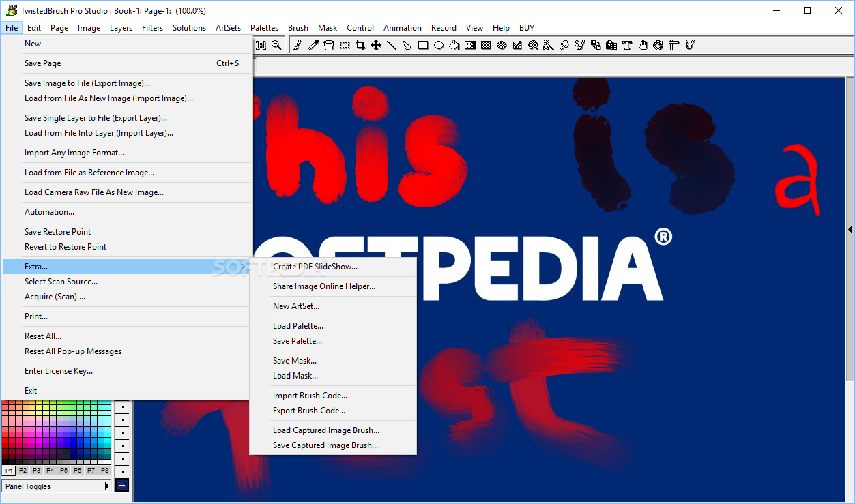
Task: Click Save Restore Point
Action: point(128,232)
